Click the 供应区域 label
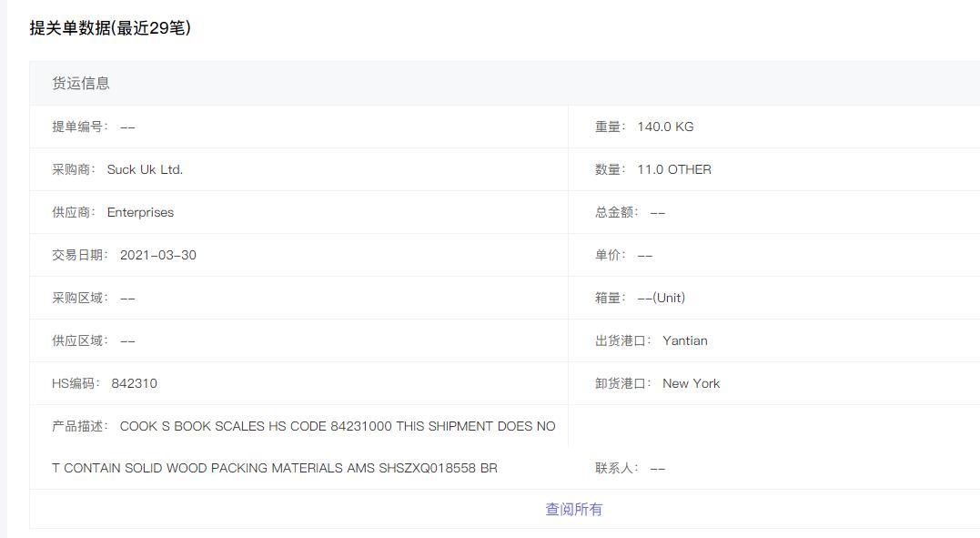This screenshot has height=538, width=980. (80, 341)
